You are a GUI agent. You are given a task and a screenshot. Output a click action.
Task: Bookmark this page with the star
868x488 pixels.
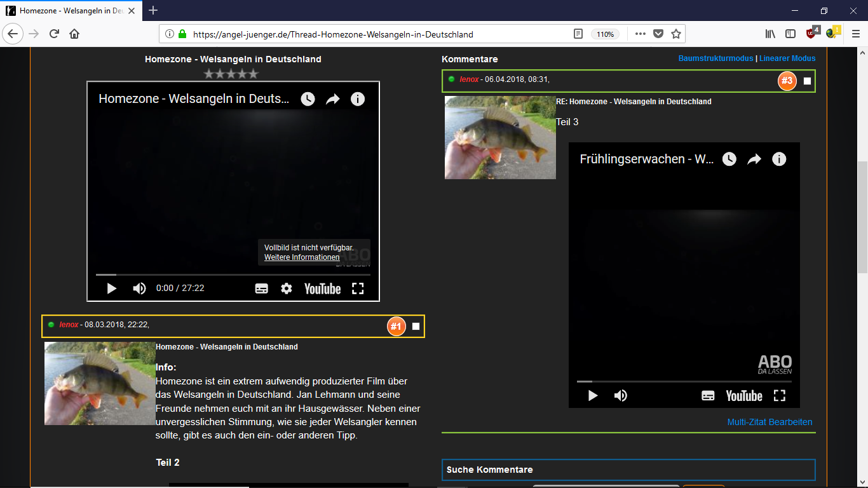pyautogui.click(x=676, y=34)
